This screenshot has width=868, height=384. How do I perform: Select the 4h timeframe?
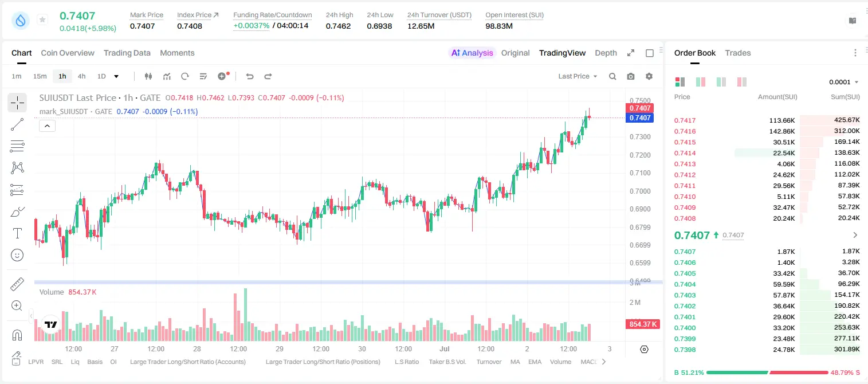[82, 76]
